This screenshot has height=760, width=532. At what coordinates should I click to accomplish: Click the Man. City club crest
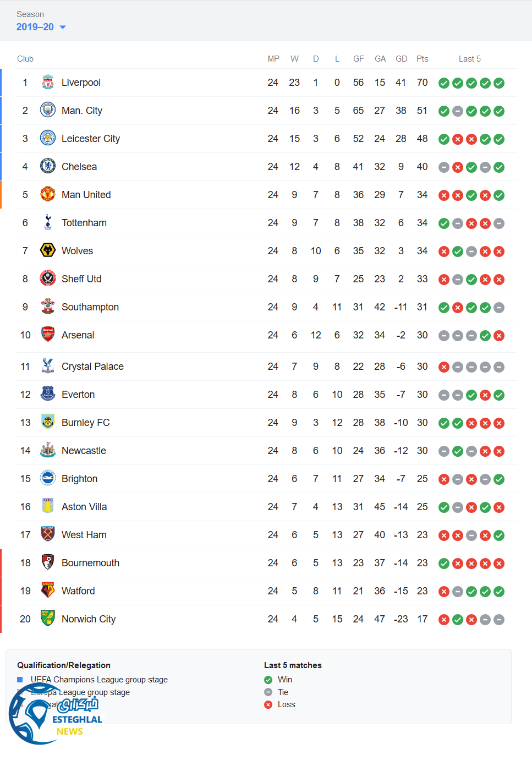(x=48, y=111)
